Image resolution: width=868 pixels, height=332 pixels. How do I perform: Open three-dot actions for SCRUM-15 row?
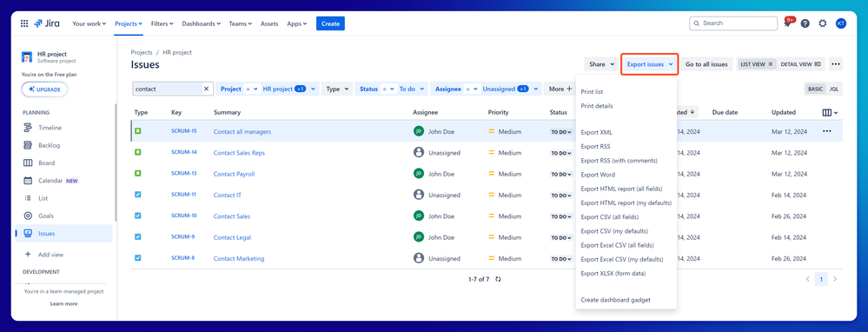point(827,131)
